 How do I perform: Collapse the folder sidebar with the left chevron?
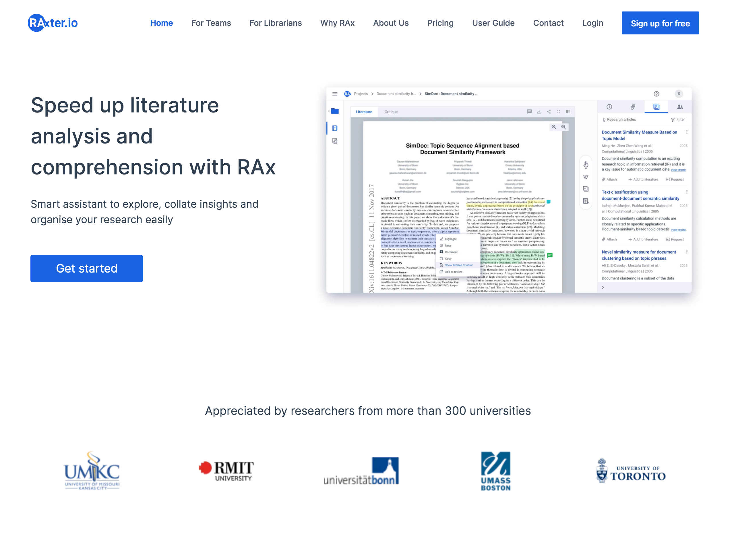[x=330, y=111]
